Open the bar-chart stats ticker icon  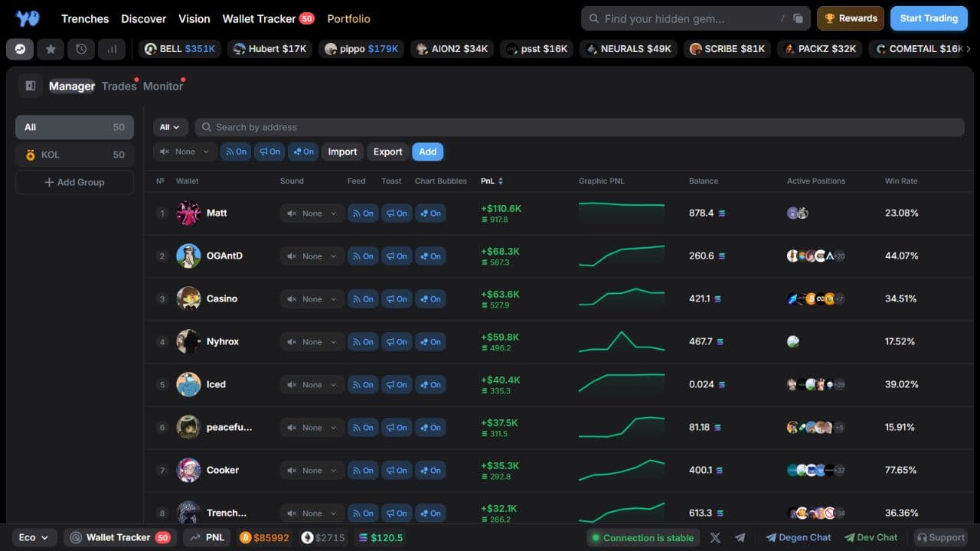[112, 49]
